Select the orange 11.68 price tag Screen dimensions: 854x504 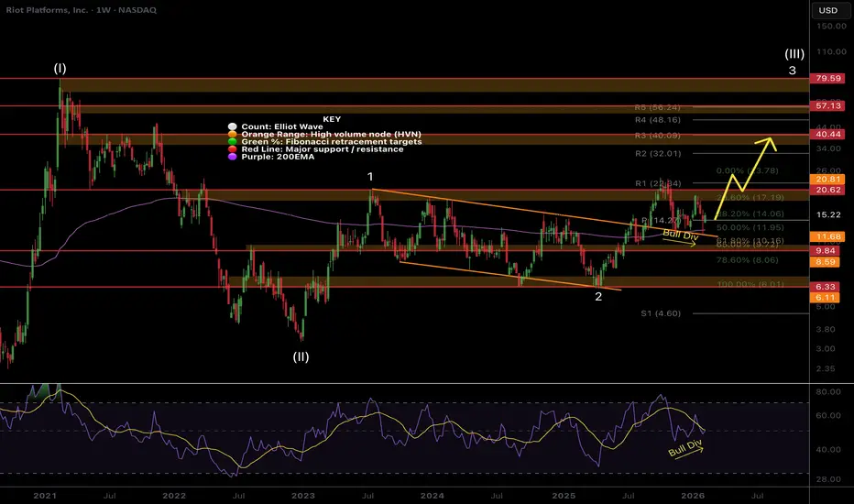(828, 237)
